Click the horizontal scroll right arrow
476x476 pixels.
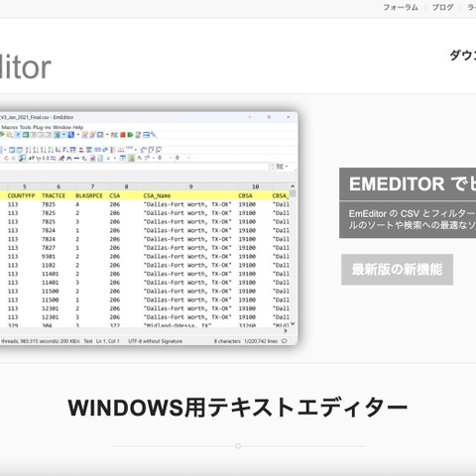(286, 330)
